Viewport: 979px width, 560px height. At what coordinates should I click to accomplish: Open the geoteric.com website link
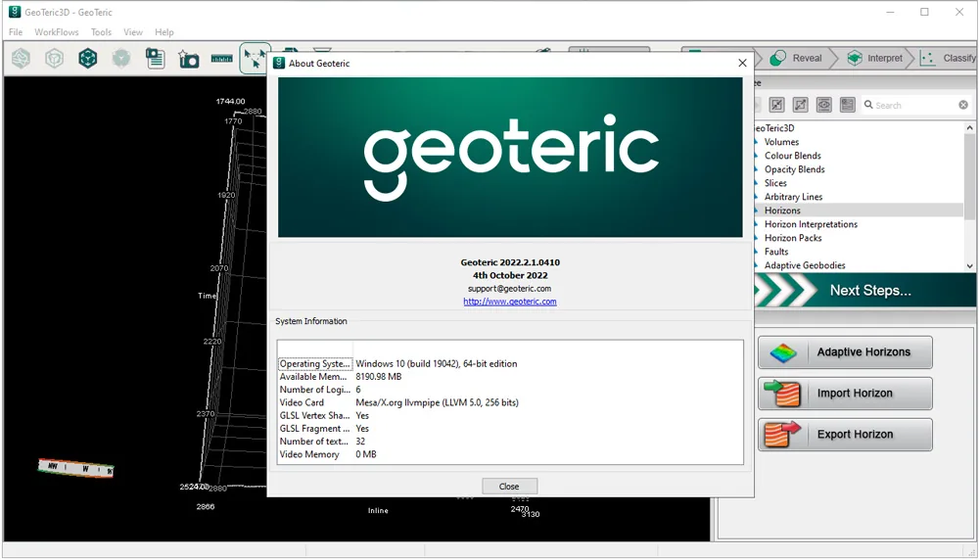coord(509,302)
